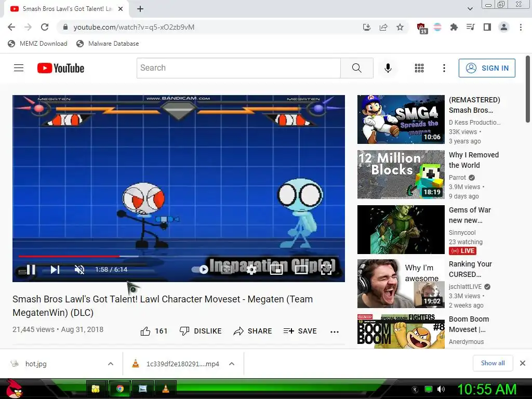Expand tab search chevron
532x399 pixels.
(470, 9)
